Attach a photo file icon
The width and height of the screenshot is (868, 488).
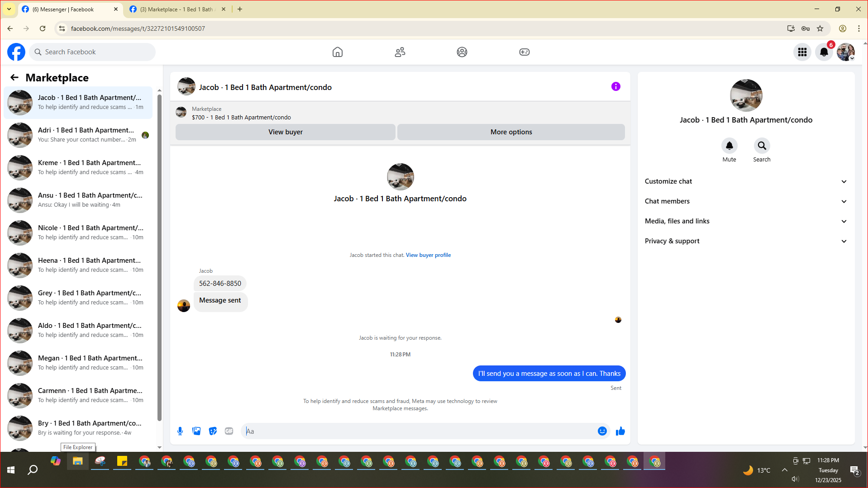196,431
